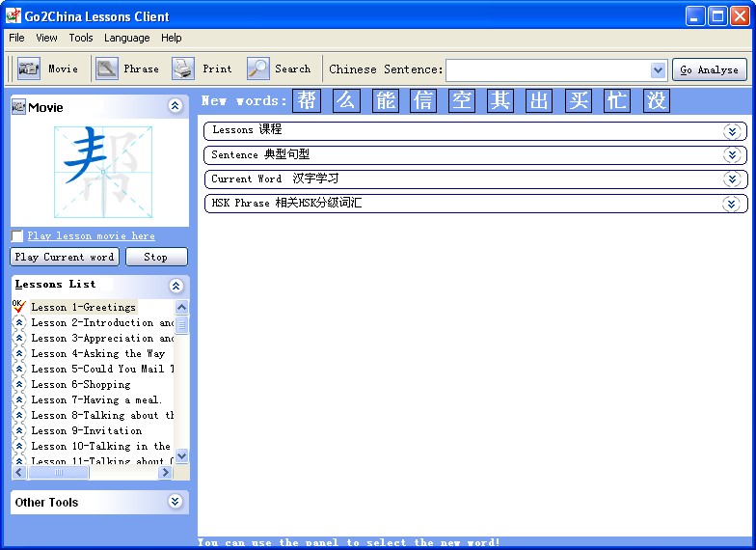Click the Play Current word button

(65, 257)
